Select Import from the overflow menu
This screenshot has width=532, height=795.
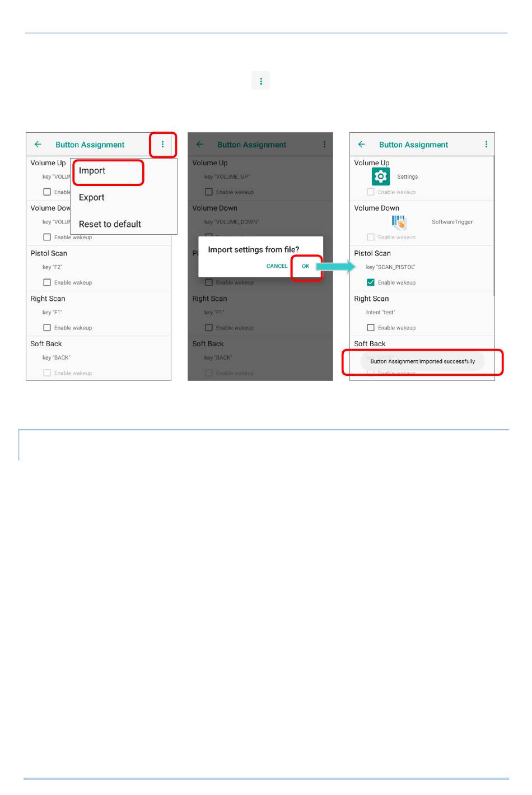(92, 171)
